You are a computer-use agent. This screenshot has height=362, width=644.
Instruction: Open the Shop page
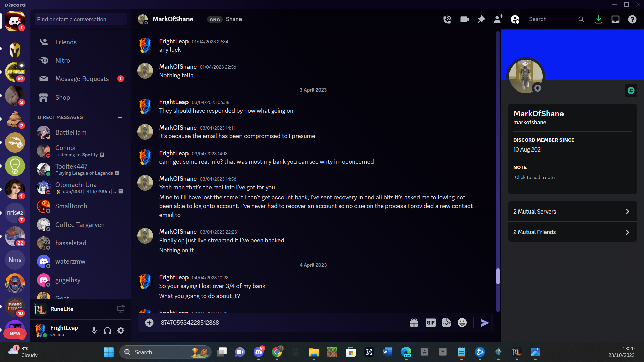[80, 97]
